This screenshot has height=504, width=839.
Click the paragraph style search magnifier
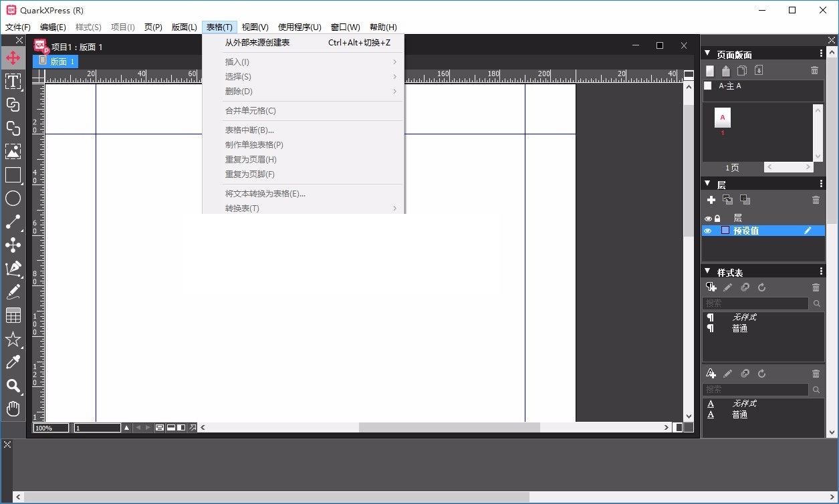click(816, 303)
